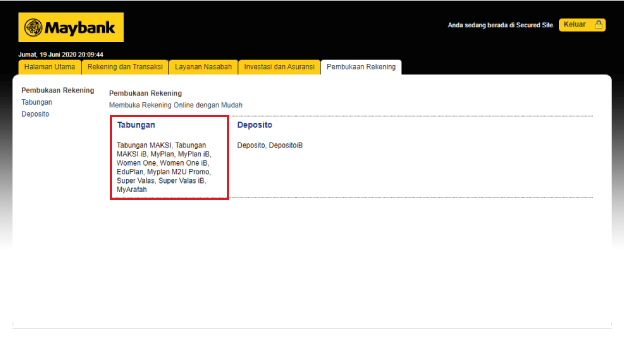Open the Halaman Utama tab
The image size is (624, 361).
coord(50,67)
